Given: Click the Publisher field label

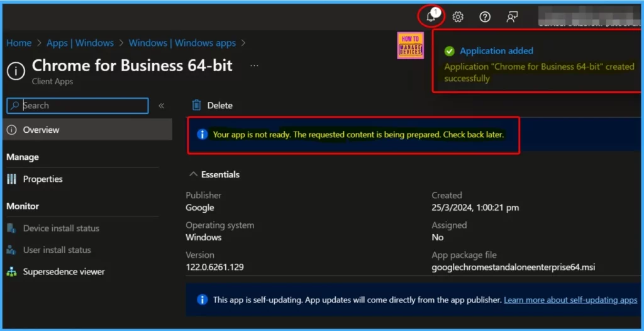Looking at the screenshot, I should (203, 195).
